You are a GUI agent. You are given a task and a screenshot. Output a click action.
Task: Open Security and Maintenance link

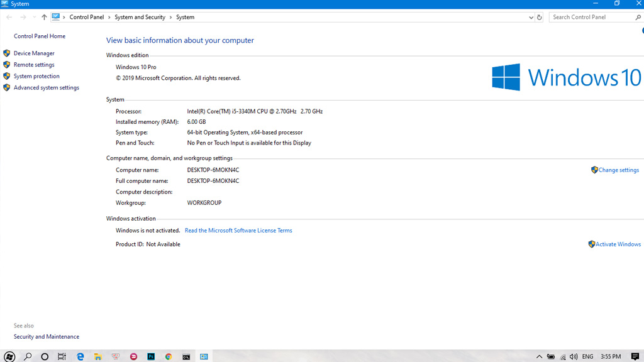[47, 337]
